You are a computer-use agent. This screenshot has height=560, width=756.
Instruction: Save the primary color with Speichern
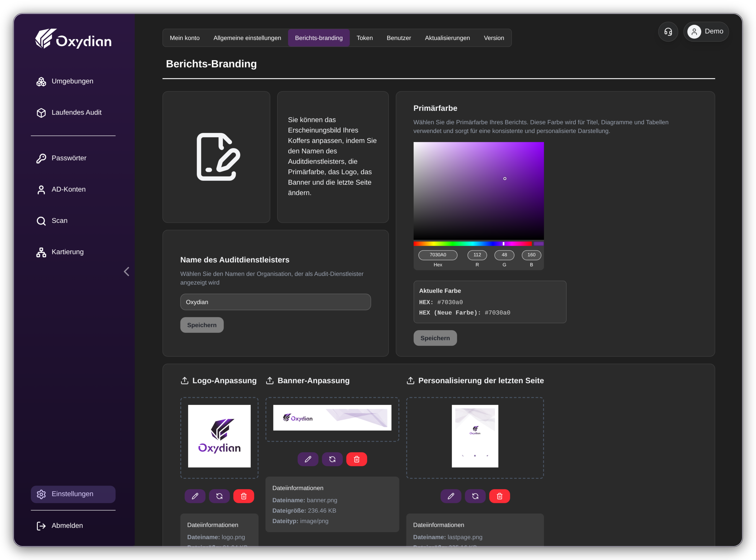(435, 338)
